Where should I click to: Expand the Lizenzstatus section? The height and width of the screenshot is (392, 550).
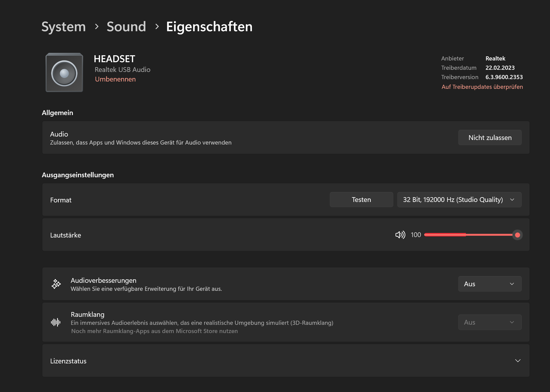pos(518,361)
